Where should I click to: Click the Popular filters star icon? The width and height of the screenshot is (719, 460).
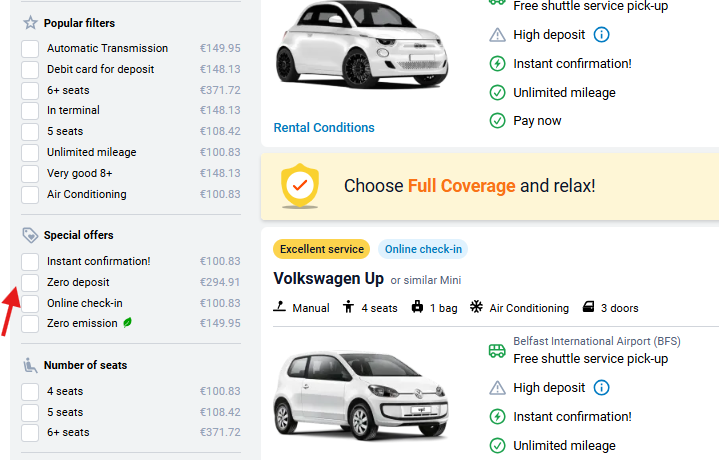30,23
